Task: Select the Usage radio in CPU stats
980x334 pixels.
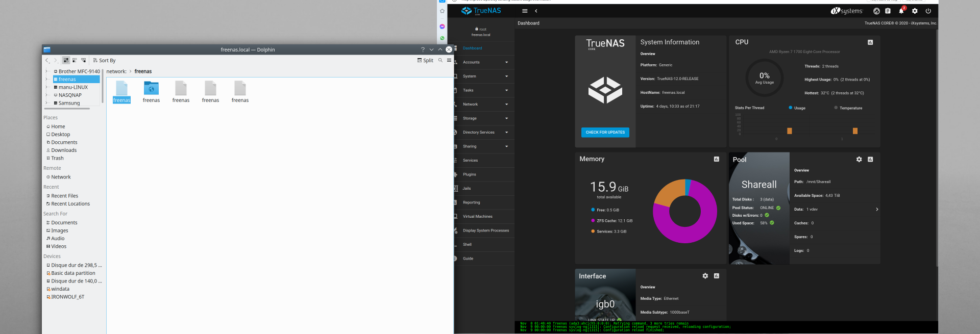Action: point(791,108)
